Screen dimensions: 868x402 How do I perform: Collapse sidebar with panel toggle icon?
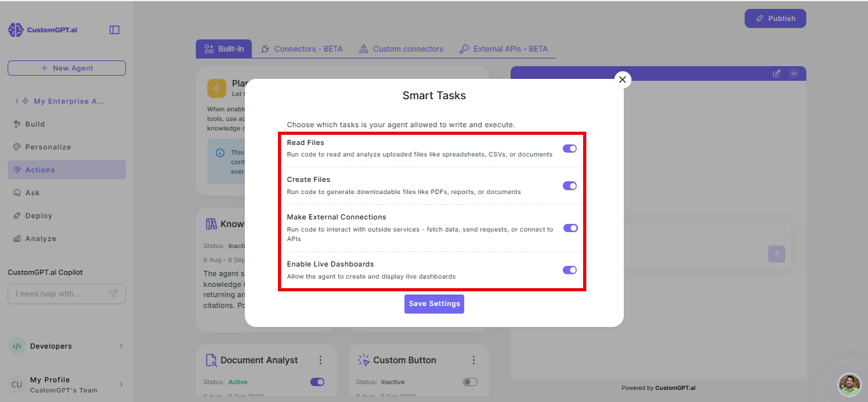click(114, 30)
